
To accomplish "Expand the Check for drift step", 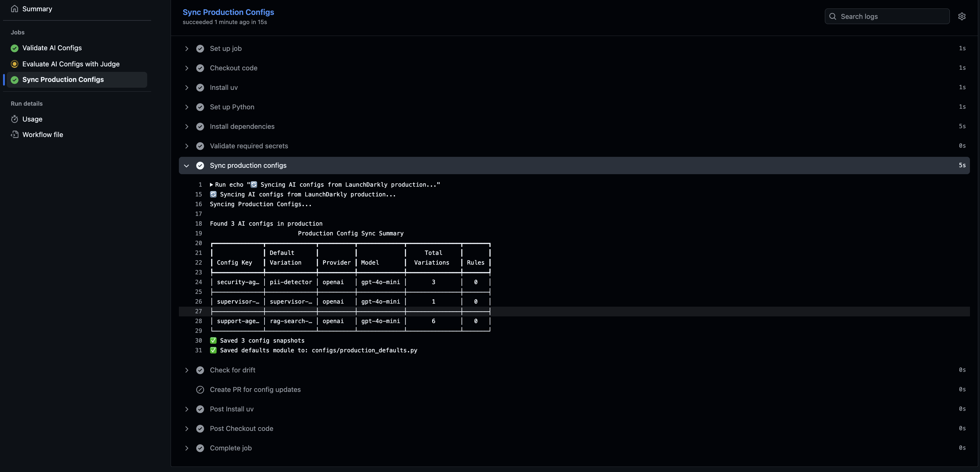I will 186,370.
